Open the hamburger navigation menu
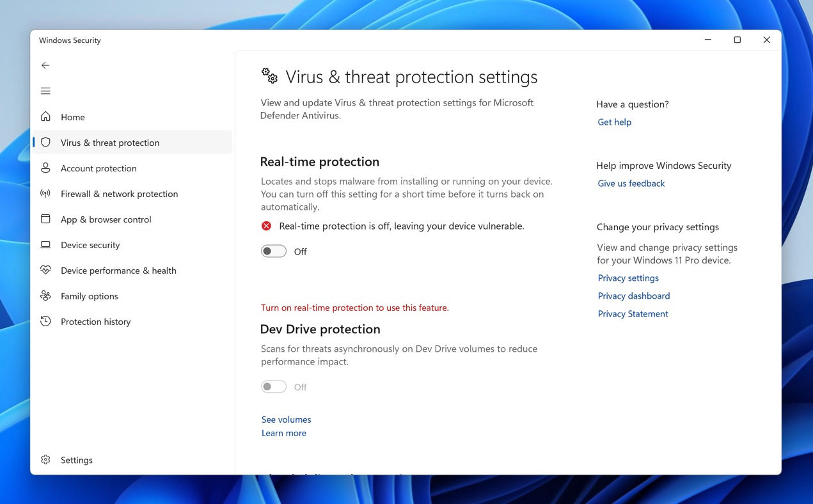The height and width of the screenshot is (504, 813). (x=45, y=91)
